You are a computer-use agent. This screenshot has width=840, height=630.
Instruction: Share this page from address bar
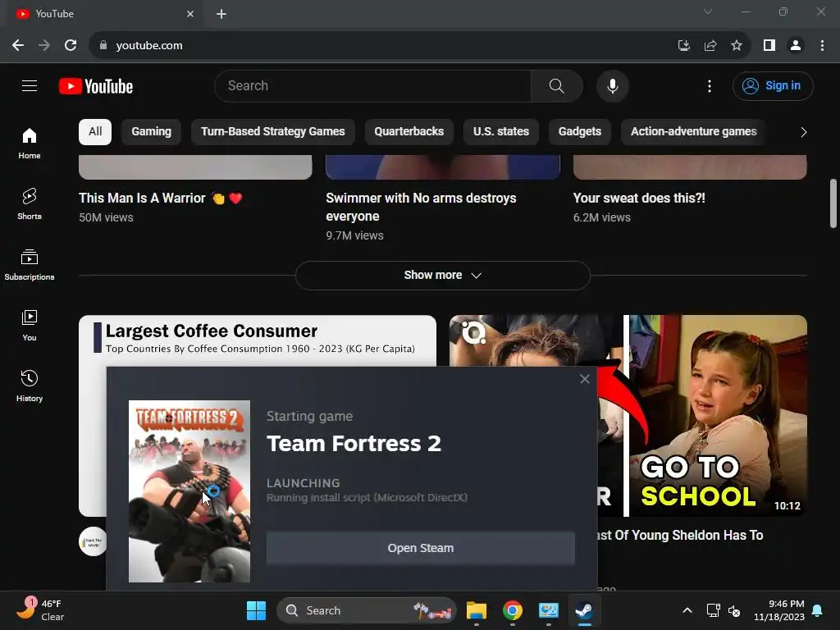(x=710, y=46)
